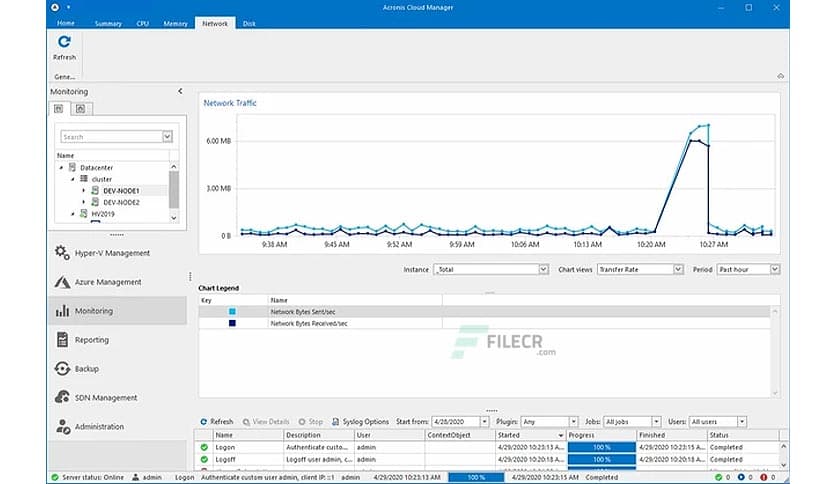The width and height of the screenshot is (836, 484).
Task: Switch to the CPU ribbon tab
Action: [x=142, y=23]
